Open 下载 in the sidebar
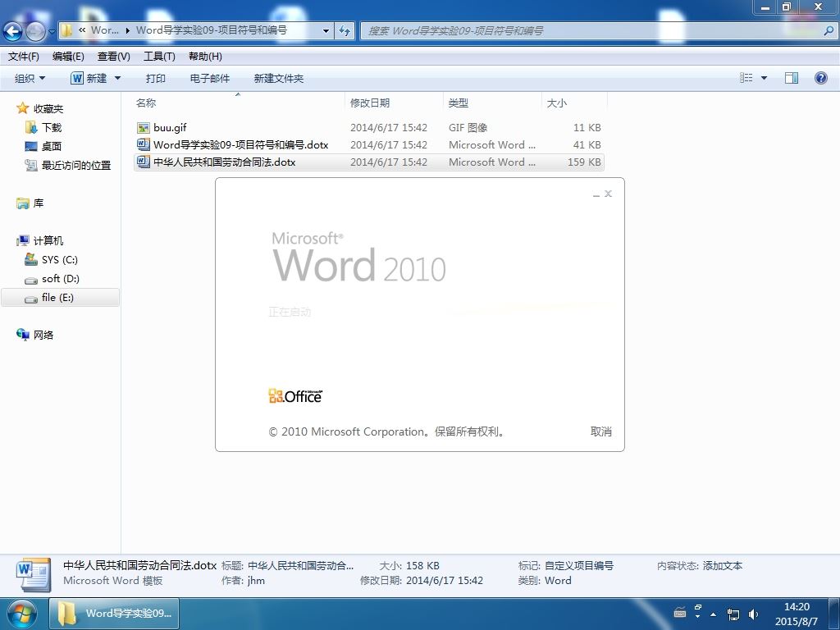840x630 pixels. pos(52,127)
